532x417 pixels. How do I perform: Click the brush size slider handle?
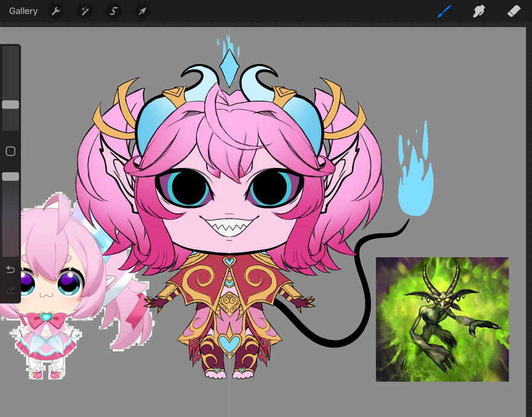point(10,105)
